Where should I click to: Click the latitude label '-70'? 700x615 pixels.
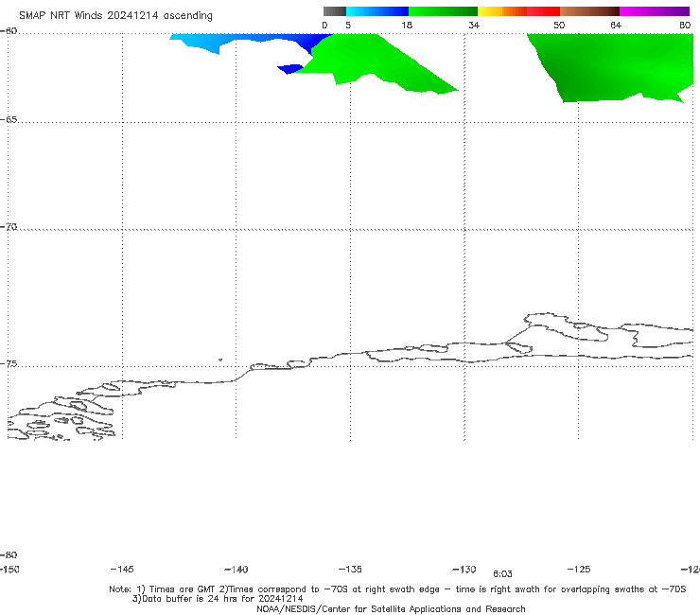[9, 227]
